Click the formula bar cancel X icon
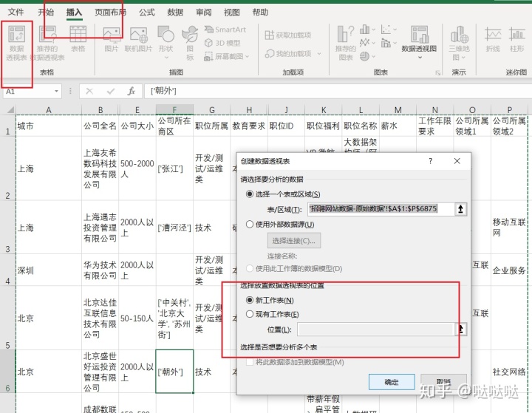 pos(89,91)
